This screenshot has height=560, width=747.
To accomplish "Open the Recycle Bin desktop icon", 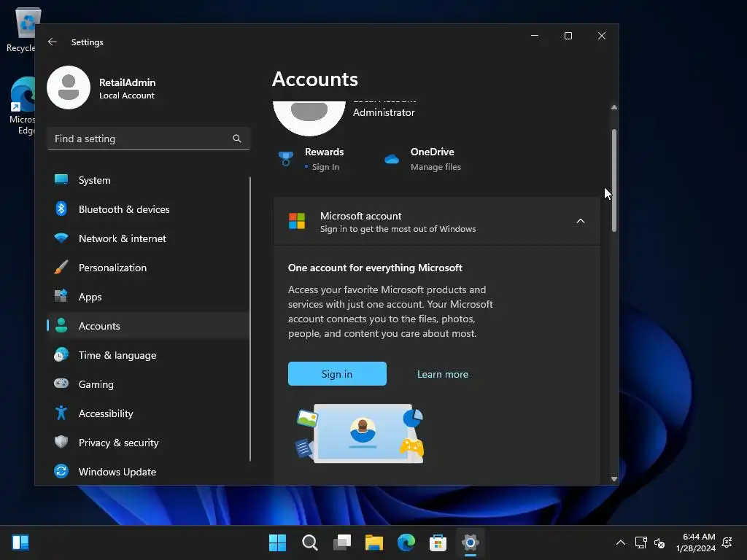I will pyautogui.click(x=22, y=29).
